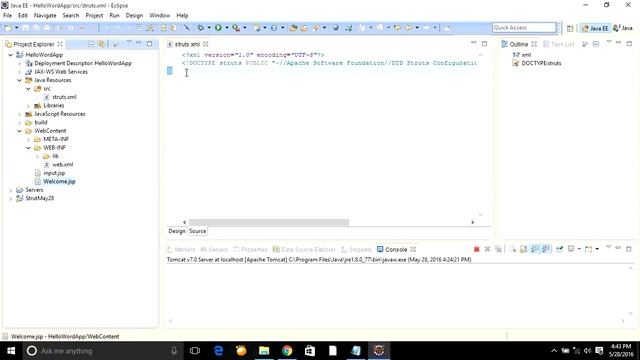Select struts.xml in Project Explorer
This screenshot has height=360, width=640.
[x=64, y=97]
